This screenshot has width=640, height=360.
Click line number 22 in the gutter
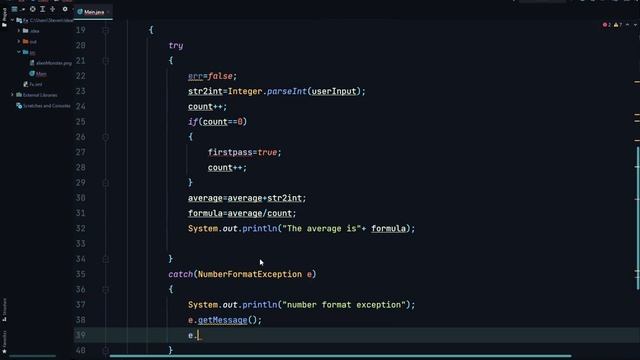click(81, 76)
